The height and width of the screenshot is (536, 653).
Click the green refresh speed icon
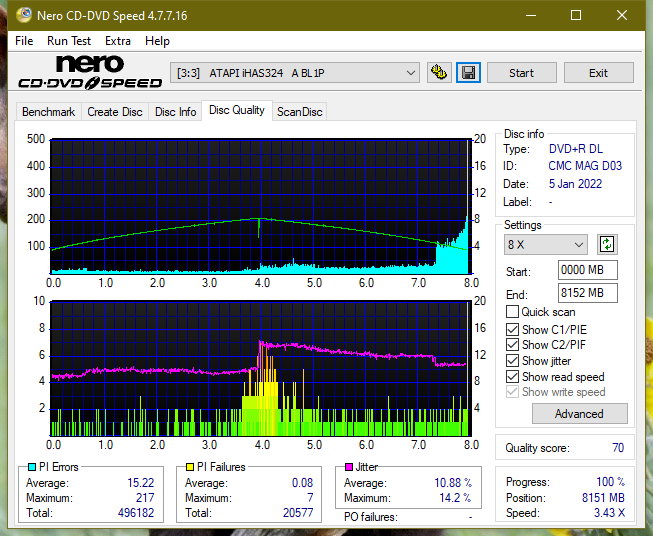[607, 244]
